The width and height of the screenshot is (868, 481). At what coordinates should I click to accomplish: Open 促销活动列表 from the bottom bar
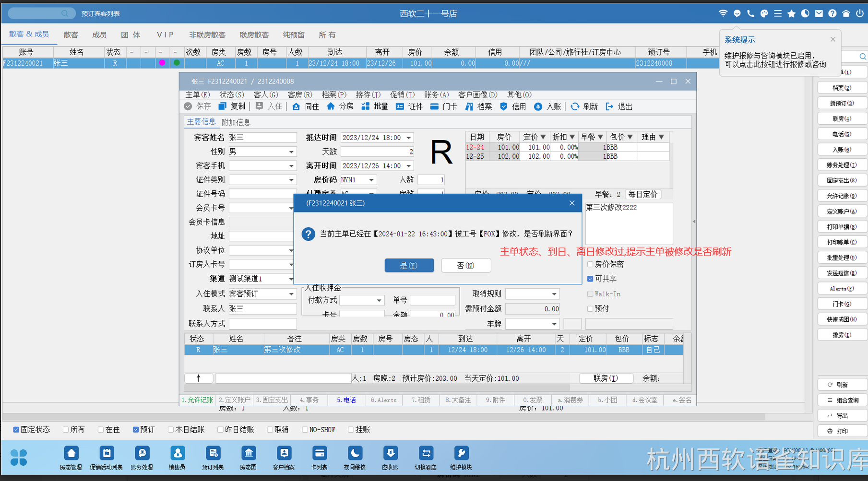[107, 458]
